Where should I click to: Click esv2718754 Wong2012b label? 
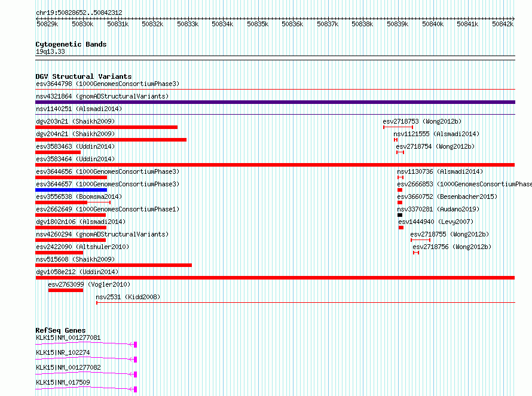click(x=435, y=146)
